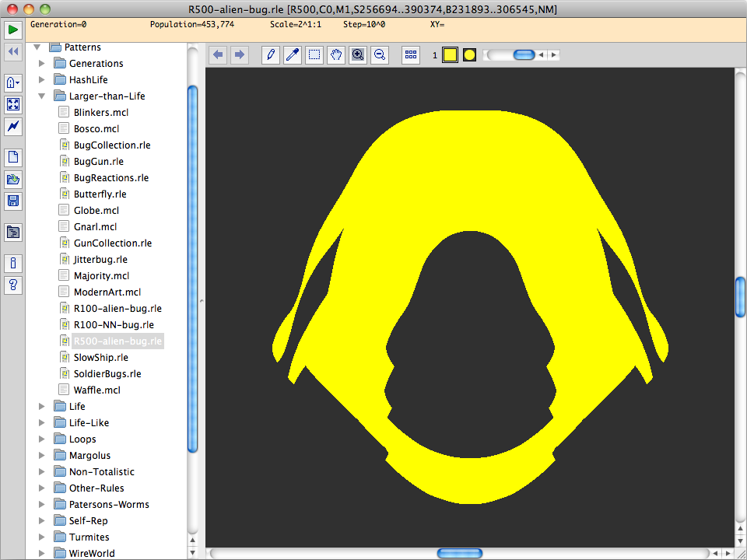Expand the HashLife folder
The width and height of the screenshot is (747, 560).
42,80
